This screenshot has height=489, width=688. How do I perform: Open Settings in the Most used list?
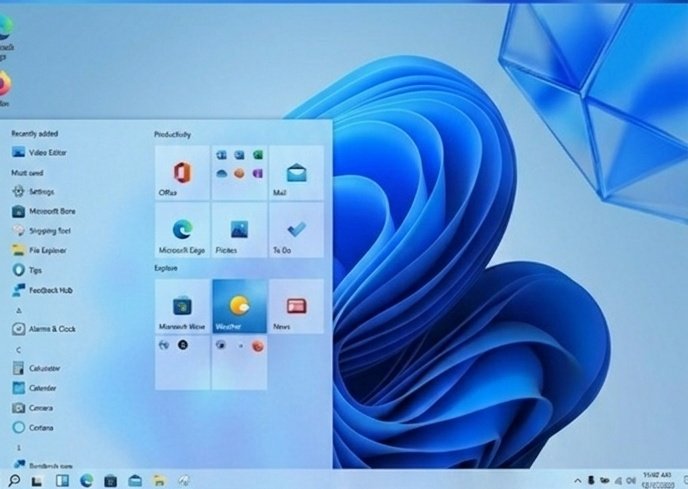[33, 192]
